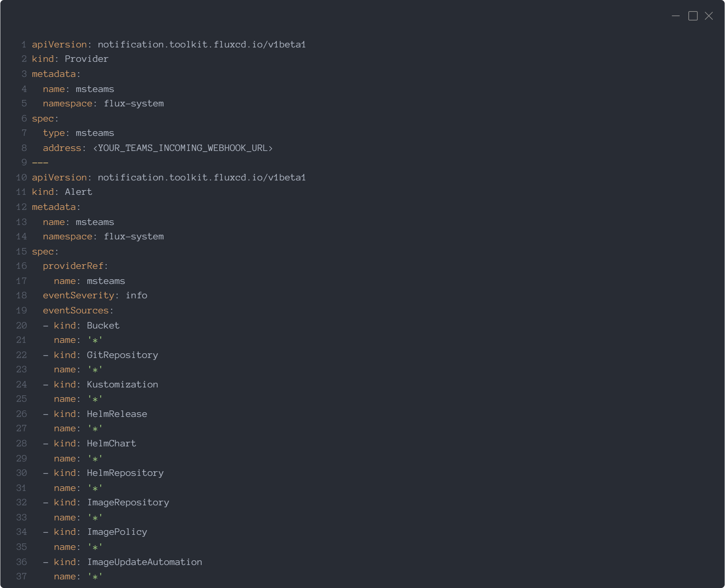Image resolution: width=725 pixels, height=588 pixels.
Task: Click the HelmChart kind value
Action: 111,444
